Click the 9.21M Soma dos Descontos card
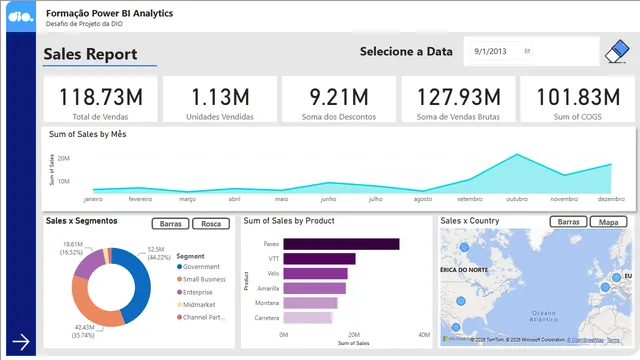Screen dimensions: 640x360 click(339, 99)
